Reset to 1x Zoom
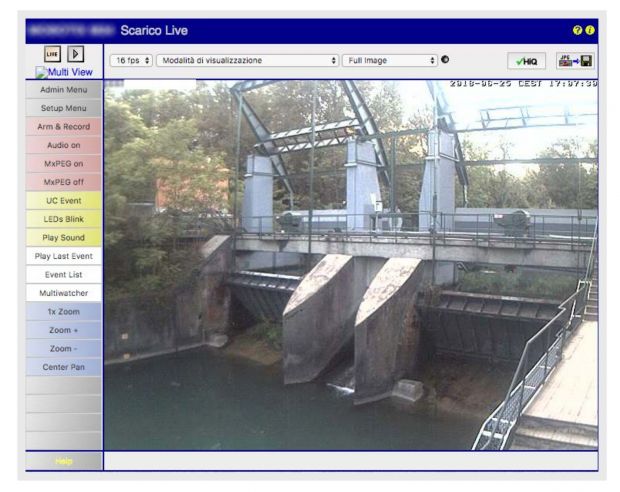 pos(64,312)
